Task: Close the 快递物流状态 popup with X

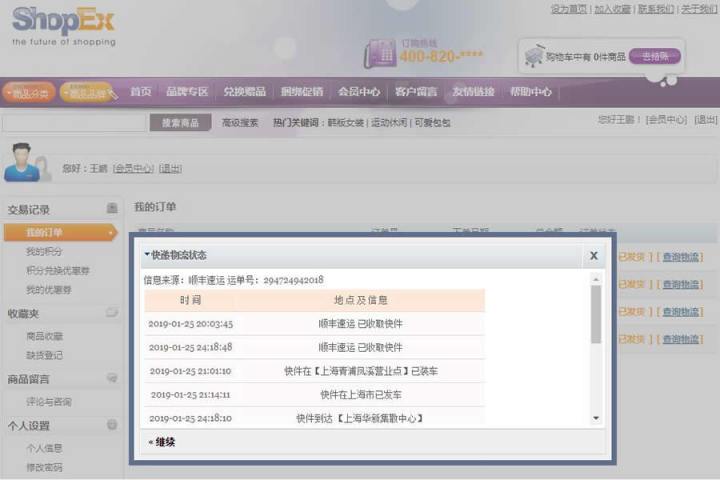Action: pyautogui.click(x=593, y=255)
